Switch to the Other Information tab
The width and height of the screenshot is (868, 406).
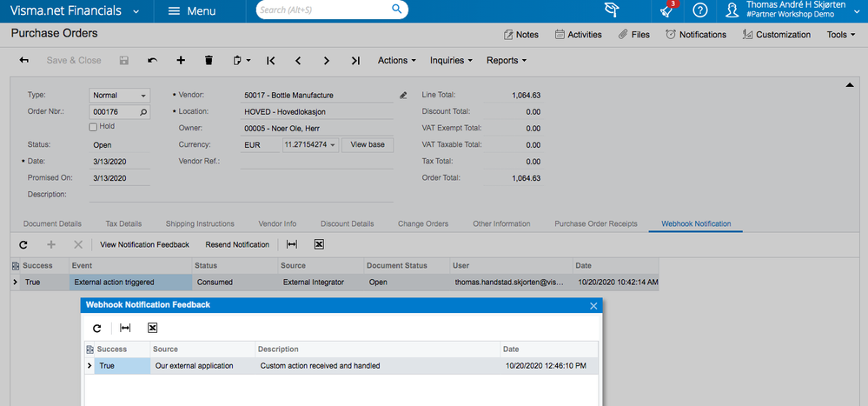tap(501, 223)
